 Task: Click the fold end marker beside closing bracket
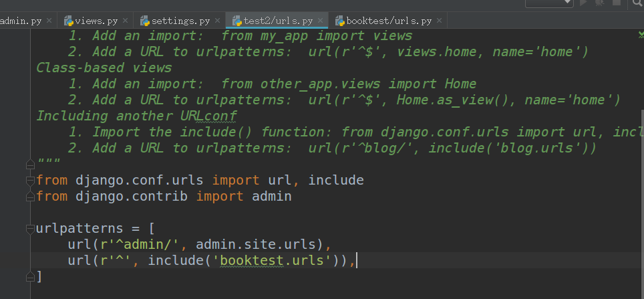(x=30, y=277)
